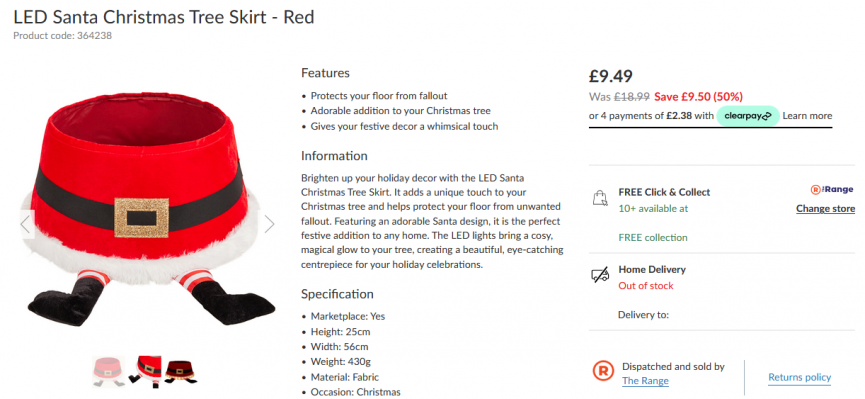Click the orange Range R seller logo
The width and height of the screenshot is (865, 399).
pyautogui.click(x=603, y=371)
